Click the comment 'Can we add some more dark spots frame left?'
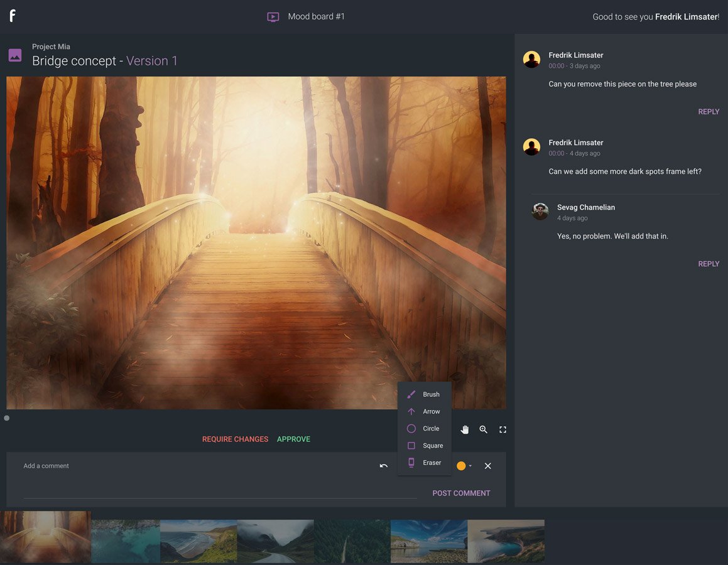The image size is (728, 565). click(x=625, y=171)
